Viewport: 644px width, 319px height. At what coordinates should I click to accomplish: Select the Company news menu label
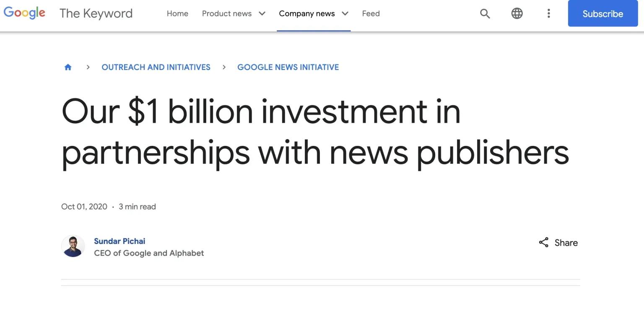[x=306, y=13]
